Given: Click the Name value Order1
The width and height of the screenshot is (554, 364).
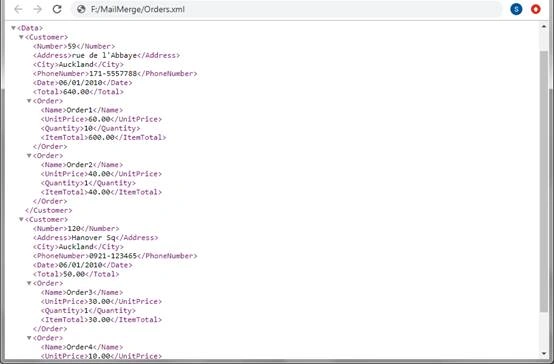Looking at the screenshot, I should tap(79, 110).
